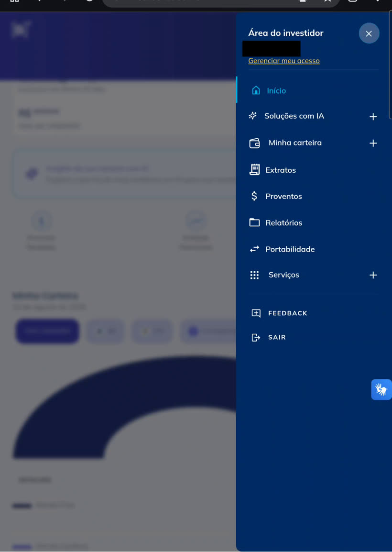392x552 pixels.
Task: Log out with the SAIR label
Action: 277,337
